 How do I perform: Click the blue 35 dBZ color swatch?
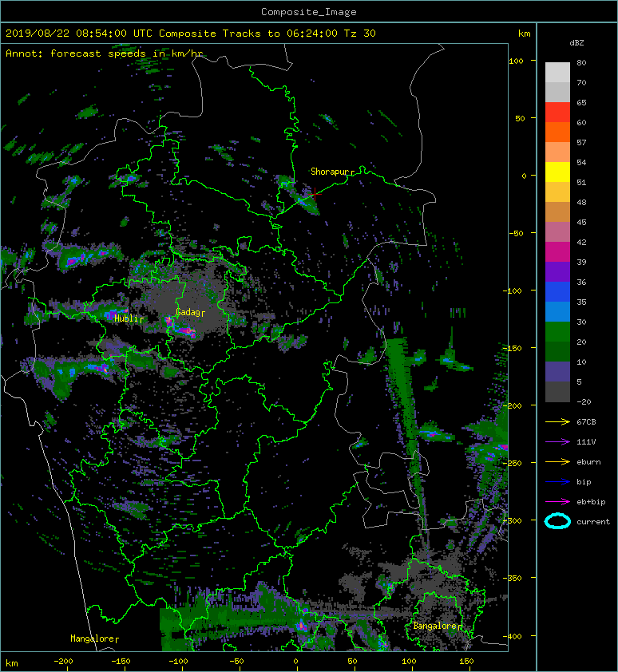point(557,292)
